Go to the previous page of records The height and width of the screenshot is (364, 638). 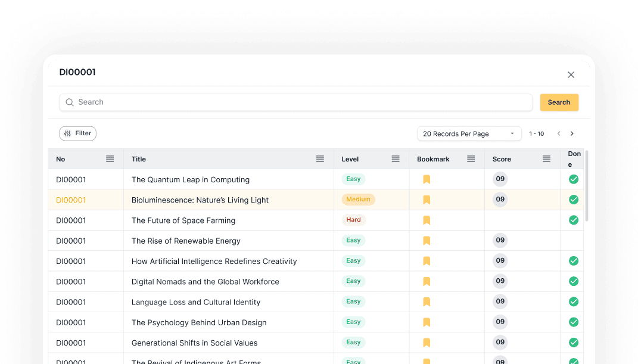(559, 134)
